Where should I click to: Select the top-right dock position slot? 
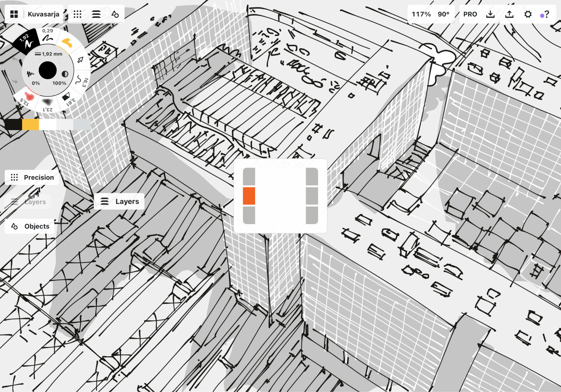[312, 176]
